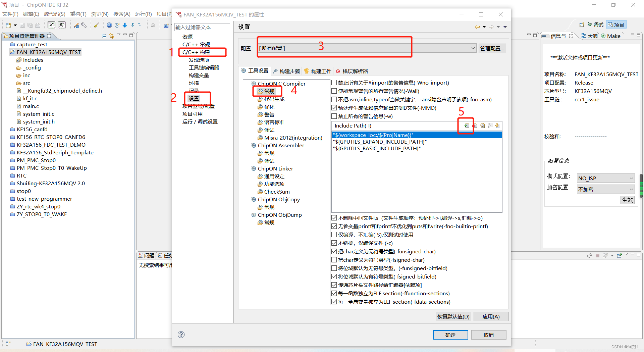Click the decrease font size icon
The width and height of the screenshot is (644, 352).
point(51,25)
